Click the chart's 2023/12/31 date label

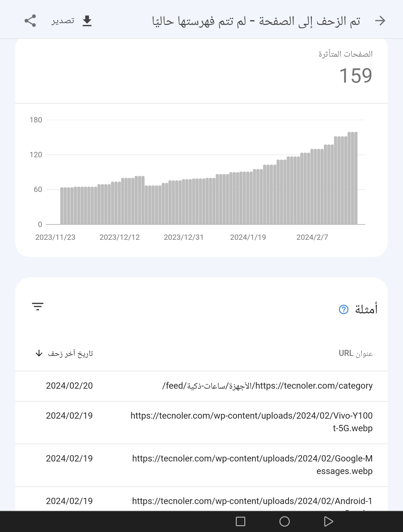pos(184,237)
